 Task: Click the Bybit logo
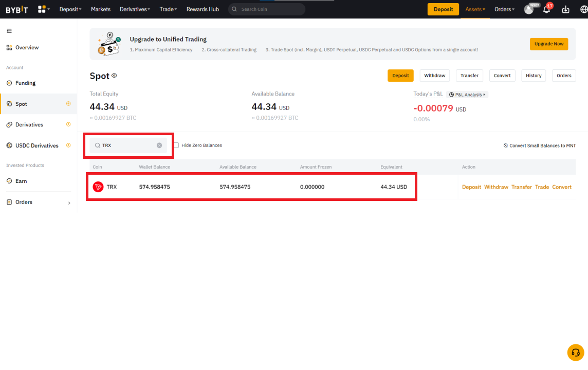[17, 9]
